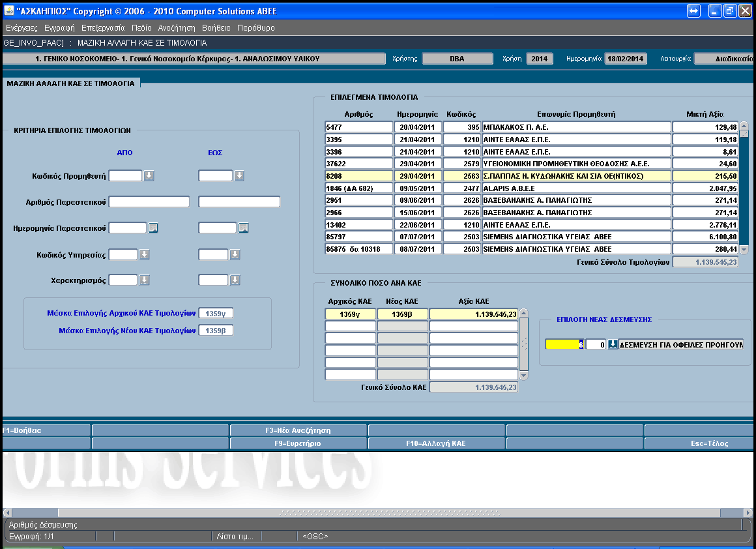Select supplier ALAPIS A.B.E.E
The width and height of the screenshot is (756, 549).
click(576, 188)
